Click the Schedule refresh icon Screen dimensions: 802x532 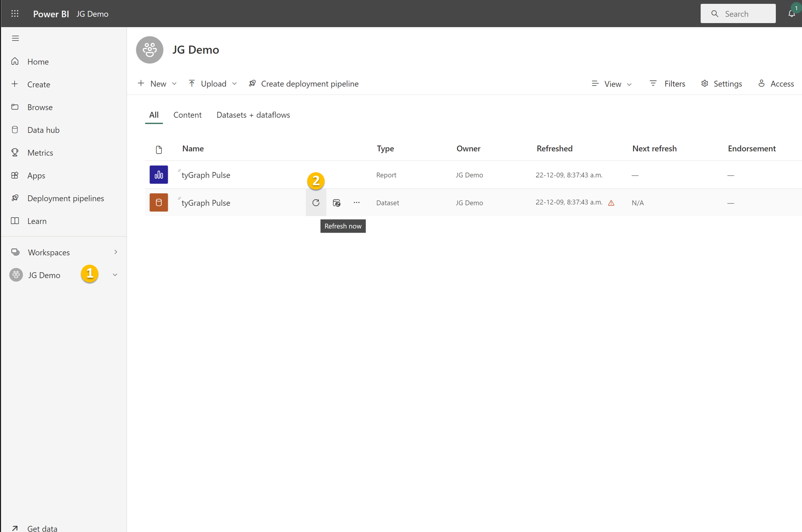tap(336, 203)
